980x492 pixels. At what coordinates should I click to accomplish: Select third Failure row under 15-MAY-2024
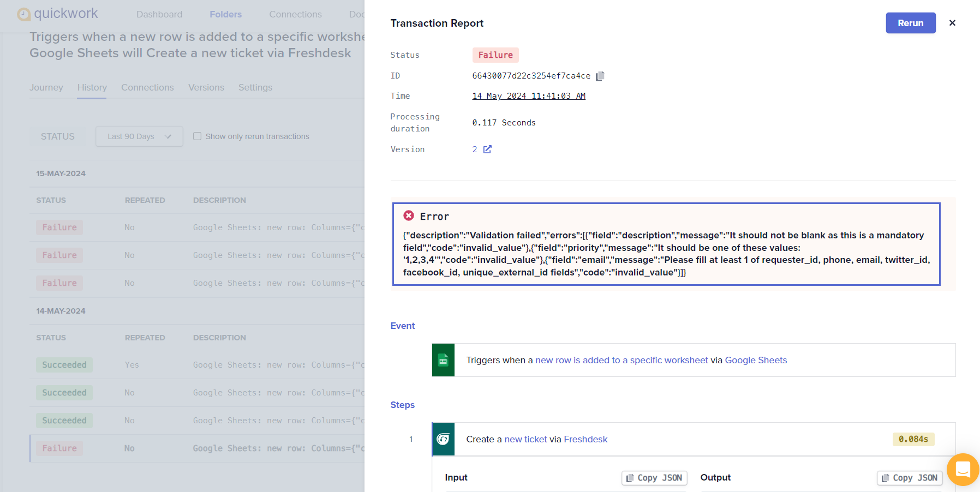[197, 283]
